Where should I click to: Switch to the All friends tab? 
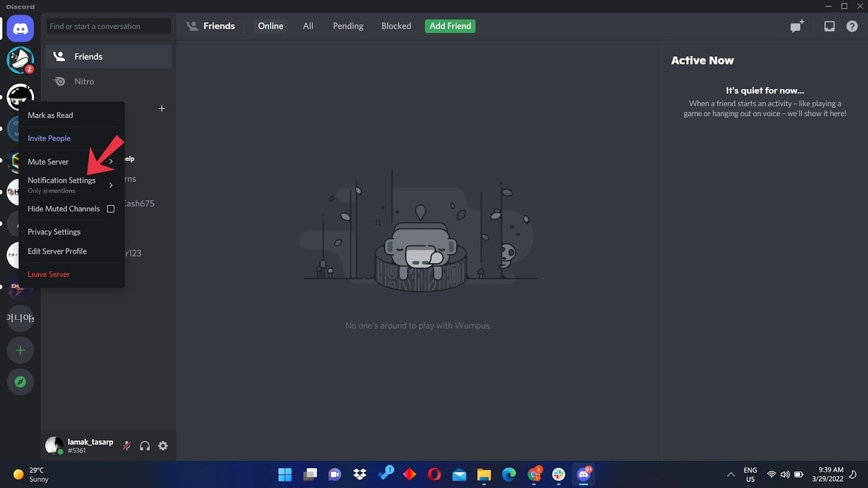(308, 26)
